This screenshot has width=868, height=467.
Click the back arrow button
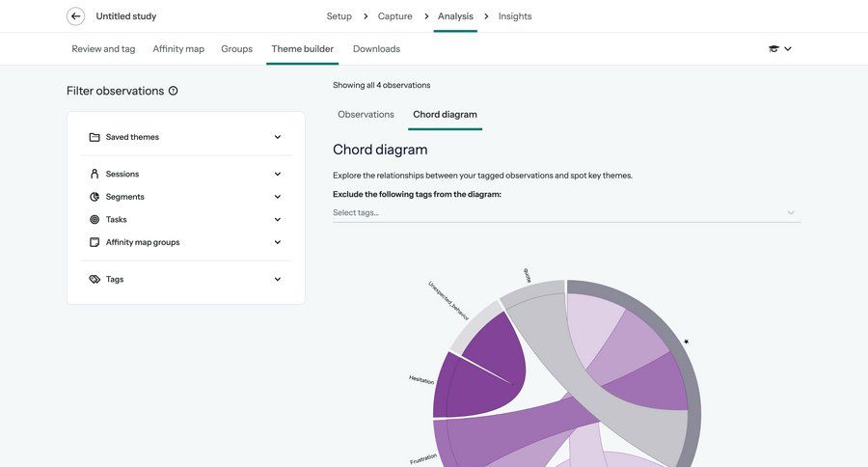(x=75, y=16)
